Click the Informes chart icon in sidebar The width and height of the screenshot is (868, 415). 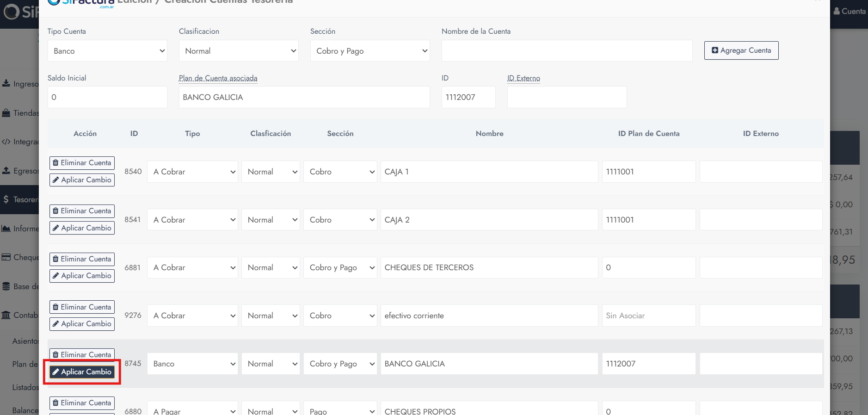click(x=6, y=229)
